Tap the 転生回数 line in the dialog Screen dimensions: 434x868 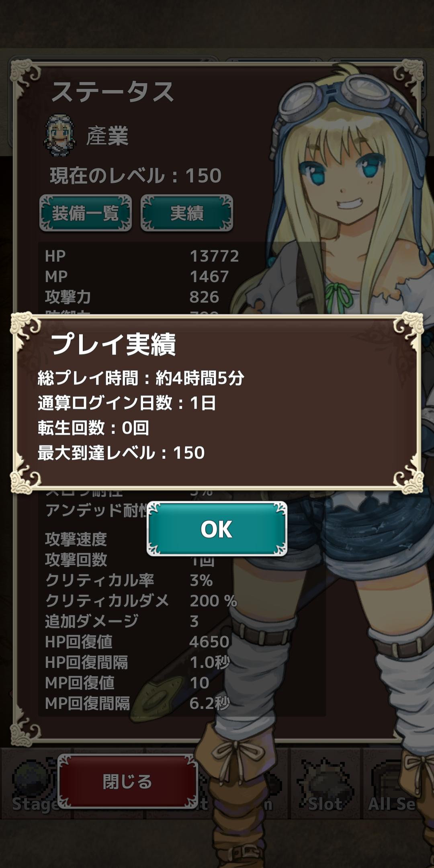(94, 428)
